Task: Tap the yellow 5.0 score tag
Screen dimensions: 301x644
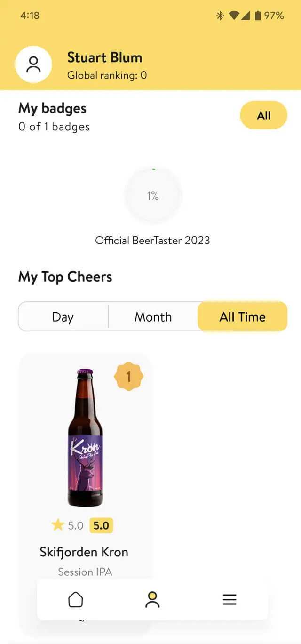Action: point(101,525)
